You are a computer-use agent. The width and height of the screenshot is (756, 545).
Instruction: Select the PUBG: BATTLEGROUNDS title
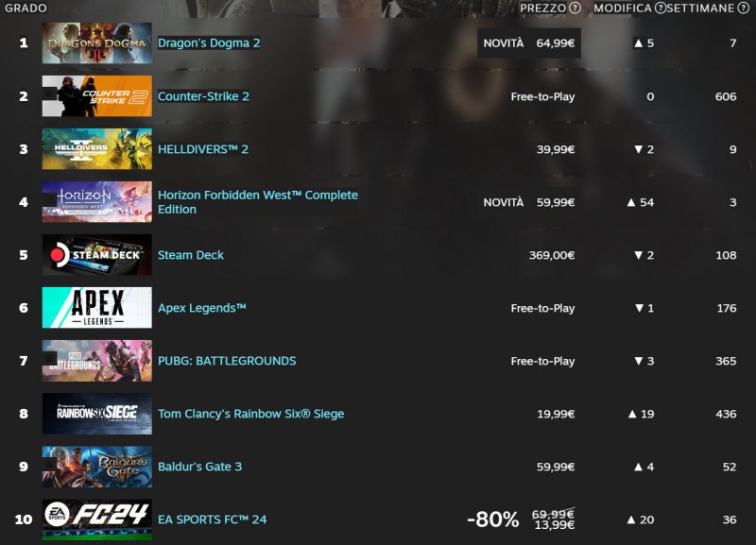click(227, 361)
